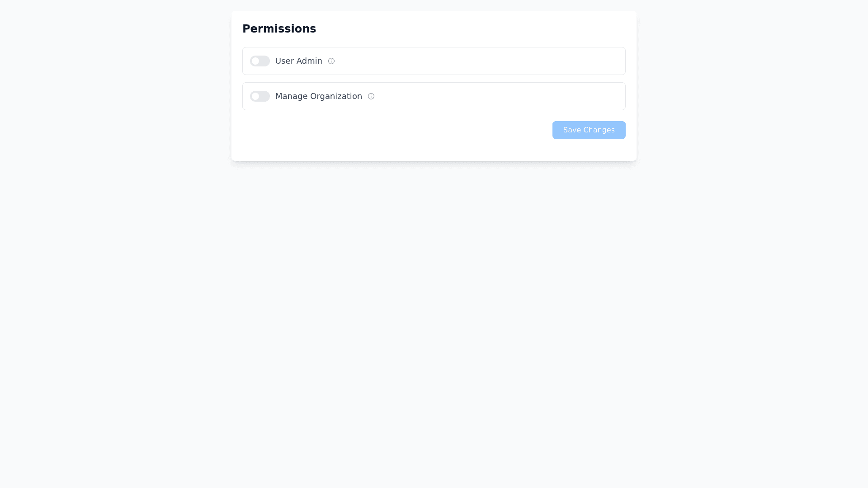Grant the Manage Organization permission
The height and width of the screenshot is (488, 868).
coord(260,96)
